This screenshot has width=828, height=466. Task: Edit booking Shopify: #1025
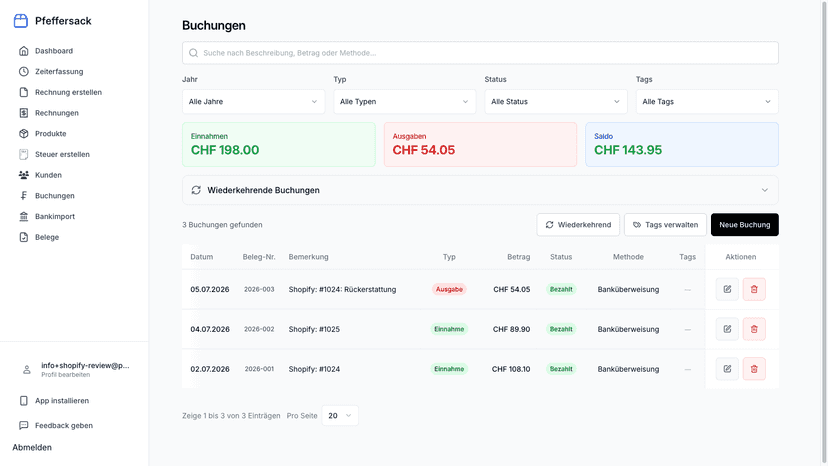coord(727,329)
